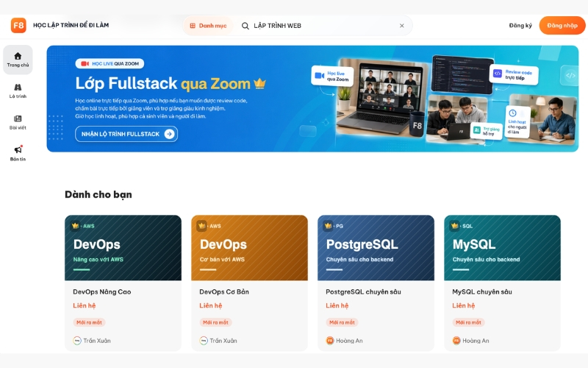Click NHẬN LỘ TRÌNH FULLSTACK button

(126, 134)
